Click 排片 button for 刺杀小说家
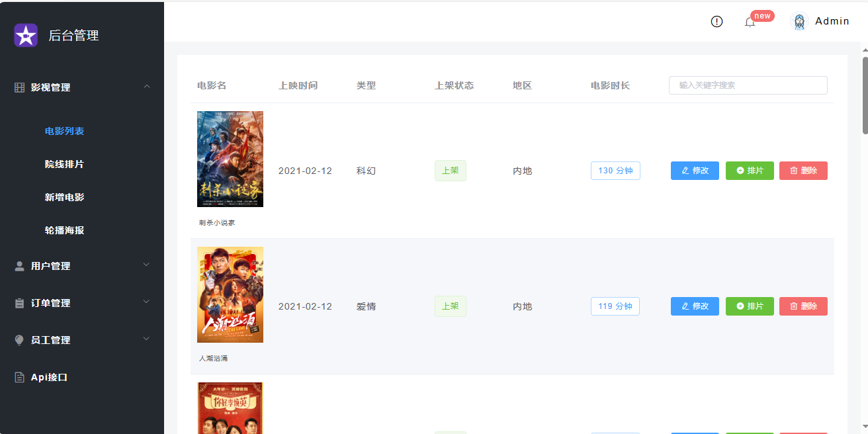 (750, 171)
